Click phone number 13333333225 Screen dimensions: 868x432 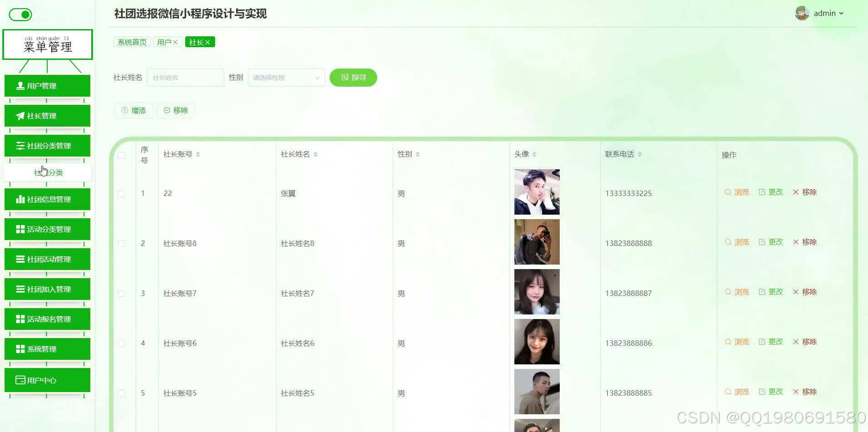tap(628, 193)
